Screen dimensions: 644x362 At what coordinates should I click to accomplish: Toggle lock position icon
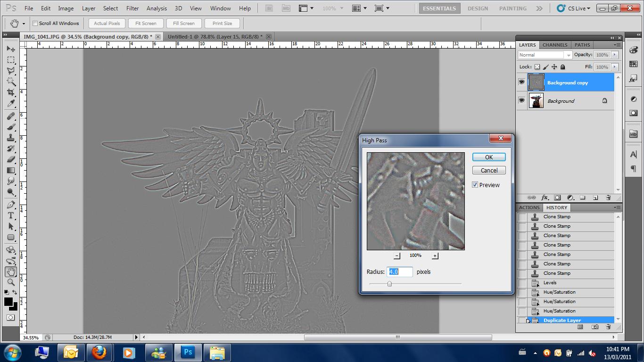[x=554, y=67]
